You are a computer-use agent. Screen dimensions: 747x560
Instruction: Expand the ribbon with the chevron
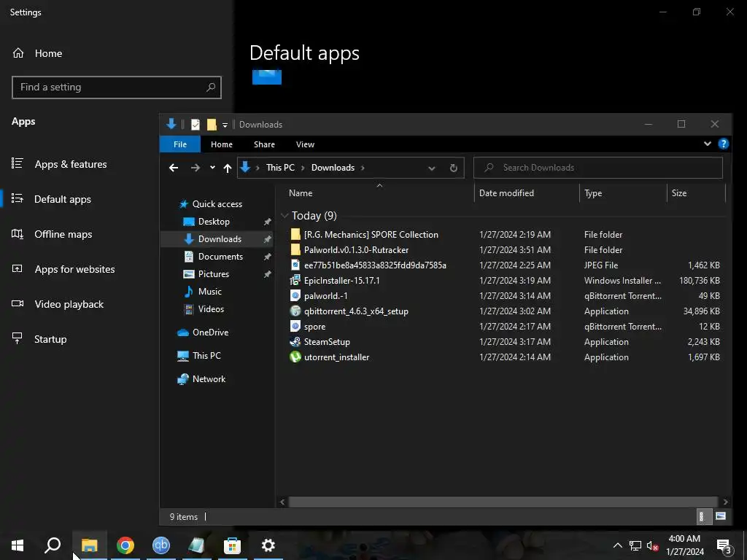coord(707,144)
